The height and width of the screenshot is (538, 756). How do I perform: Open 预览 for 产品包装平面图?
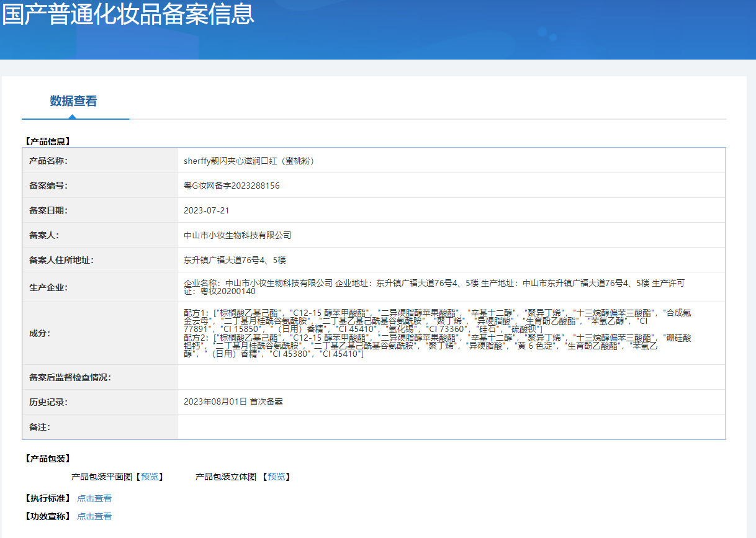tap(151, 477)
